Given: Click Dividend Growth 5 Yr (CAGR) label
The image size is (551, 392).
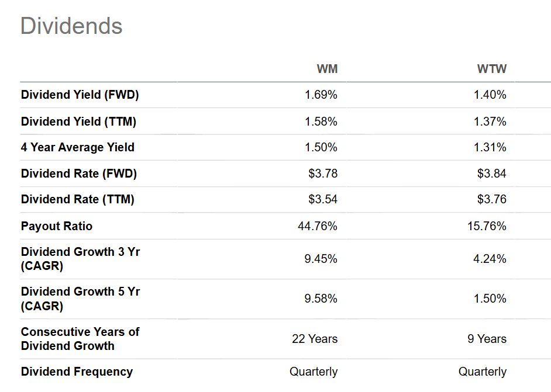Looking at the screenshot, I should [x=81, y=299].
